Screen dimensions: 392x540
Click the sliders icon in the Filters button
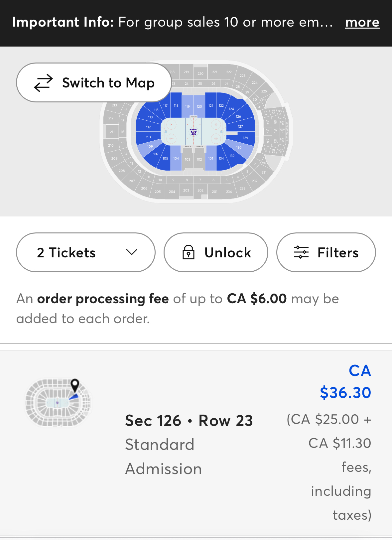301,252
